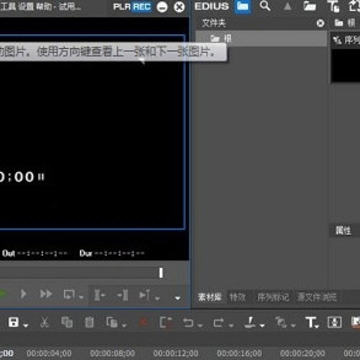Click the Dur duration field
This screenshot has height=360, width=360.
tap(112, 253)
